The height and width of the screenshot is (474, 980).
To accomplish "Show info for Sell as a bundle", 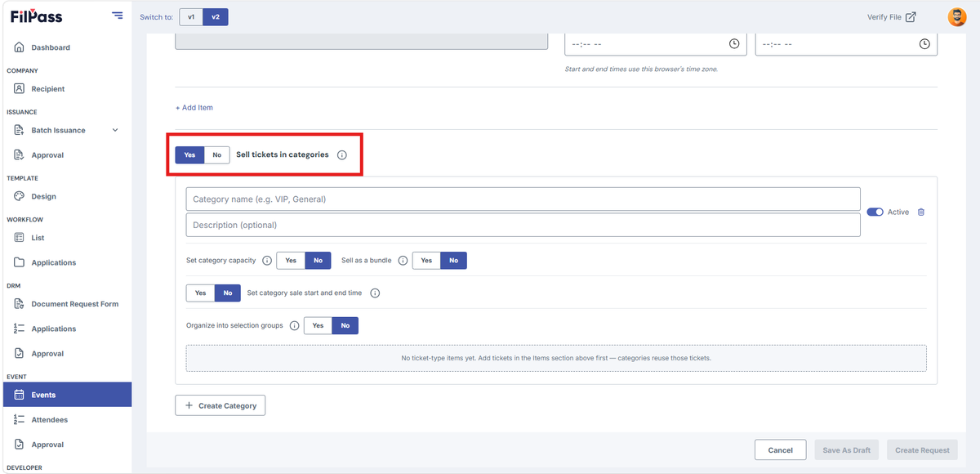I will [403, 261].
